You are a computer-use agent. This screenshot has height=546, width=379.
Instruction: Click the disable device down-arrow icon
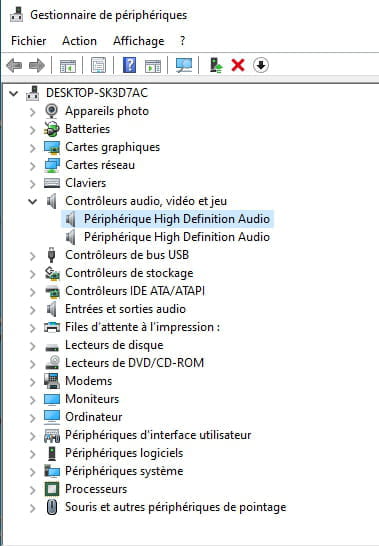(x=261, y=65)
